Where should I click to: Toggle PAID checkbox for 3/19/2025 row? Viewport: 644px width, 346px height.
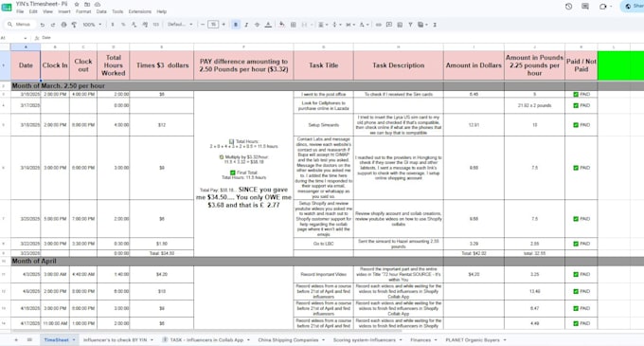576,168
